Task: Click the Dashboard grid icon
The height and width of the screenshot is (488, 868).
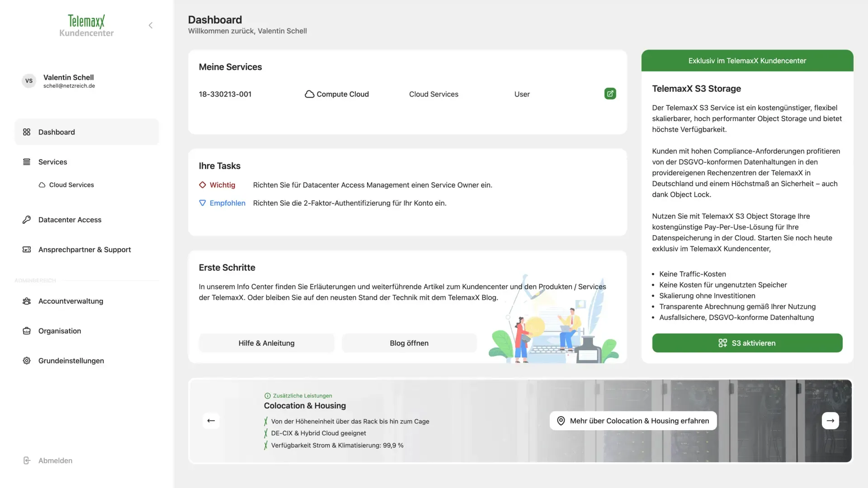Action: tap(27, 132)
